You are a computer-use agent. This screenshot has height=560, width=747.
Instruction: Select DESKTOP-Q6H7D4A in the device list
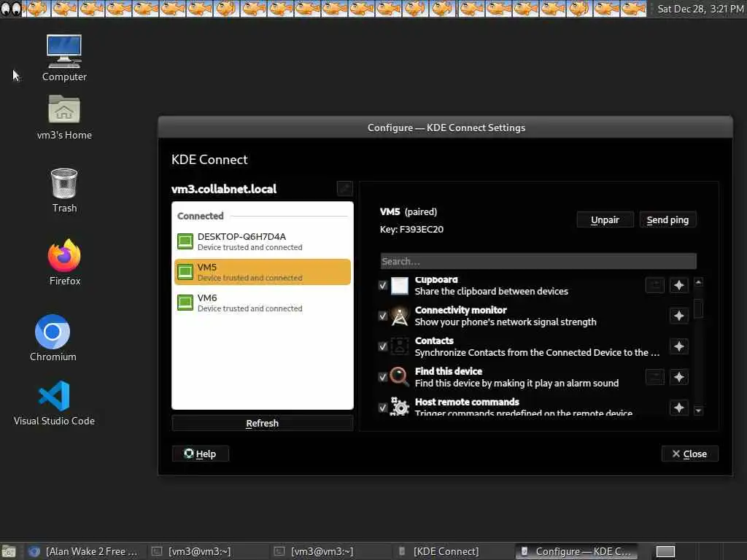point(263,241)
